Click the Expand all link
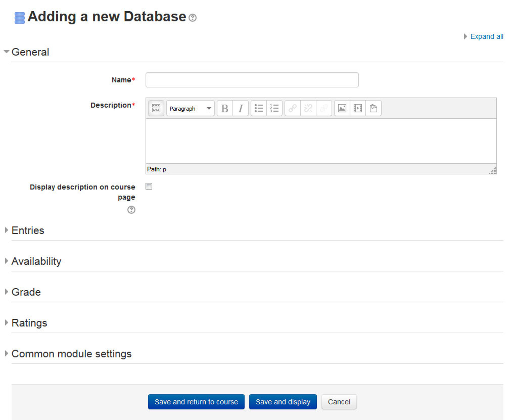The width and height of the screenshot is (513, 420). (486, 36)
